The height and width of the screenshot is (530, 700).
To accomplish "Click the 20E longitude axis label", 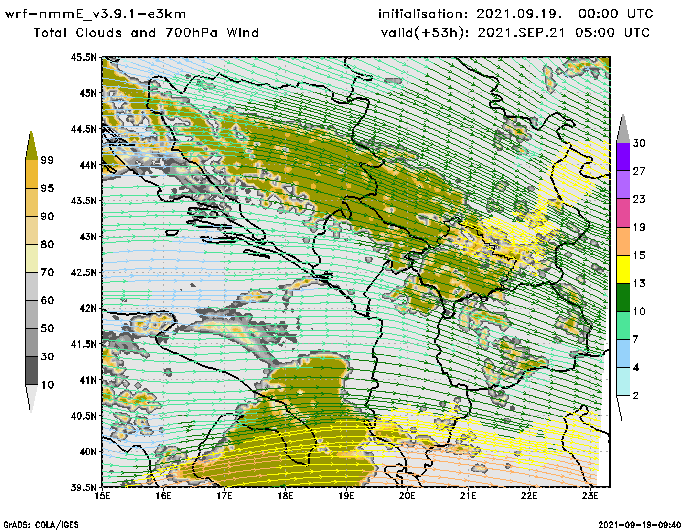I will click(407, 496).
